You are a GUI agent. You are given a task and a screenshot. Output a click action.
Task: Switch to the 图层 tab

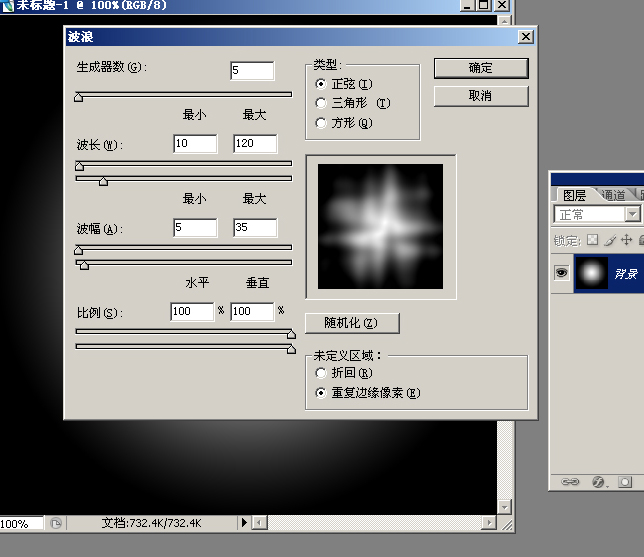pos(574,195)
